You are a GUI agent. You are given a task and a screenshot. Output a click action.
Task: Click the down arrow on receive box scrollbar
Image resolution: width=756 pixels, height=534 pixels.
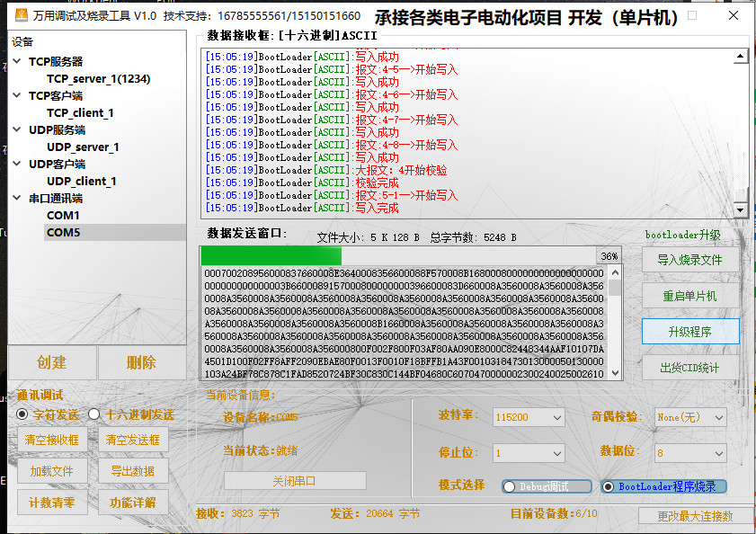point(740,209)
